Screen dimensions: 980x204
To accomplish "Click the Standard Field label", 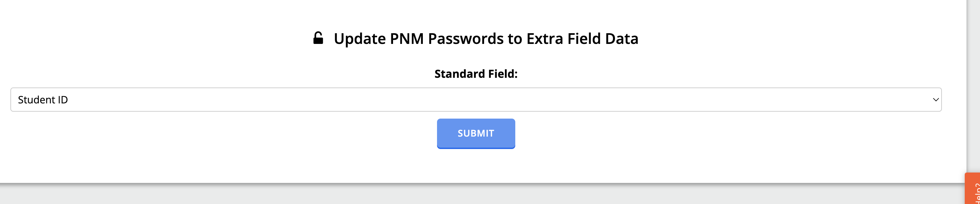I will (475, 74).
